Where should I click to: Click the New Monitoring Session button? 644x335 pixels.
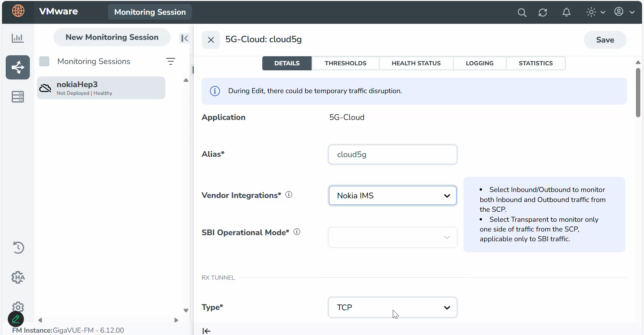point(112,37)
